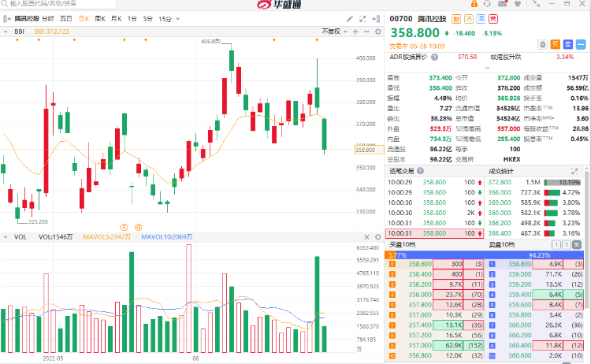Viewport: 591px width, 364px height.
Task: Open the messages envelope icon
Action: [x=503, y=4]
